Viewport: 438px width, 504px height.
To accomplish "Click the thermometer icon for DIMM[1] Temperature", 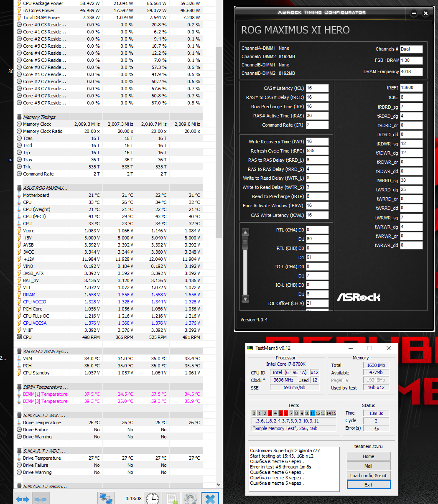I will pos(19,394).
